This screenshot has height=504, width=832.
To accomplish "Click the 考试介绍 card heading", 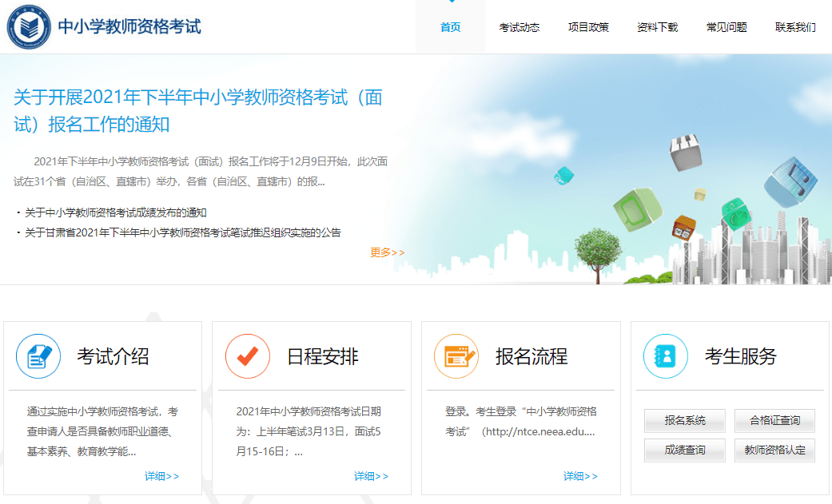I will click(113, 356).
